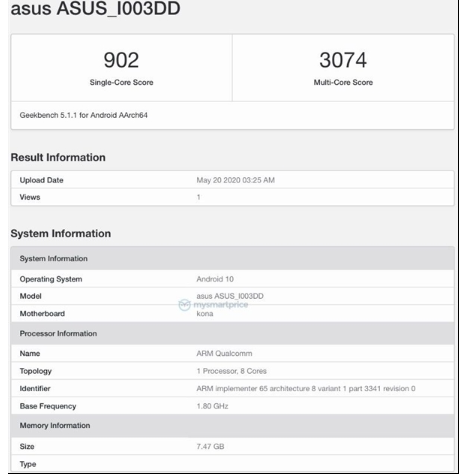Click 'Geekbench 5.1.1 for Android AArch64' text

click(84, 115)
